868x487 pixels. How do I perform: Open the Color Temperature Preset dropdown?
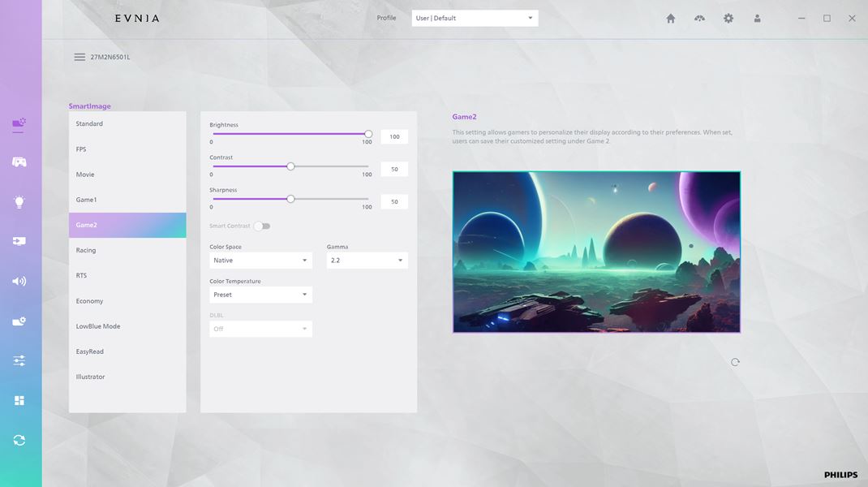click(x=260, y=295)
